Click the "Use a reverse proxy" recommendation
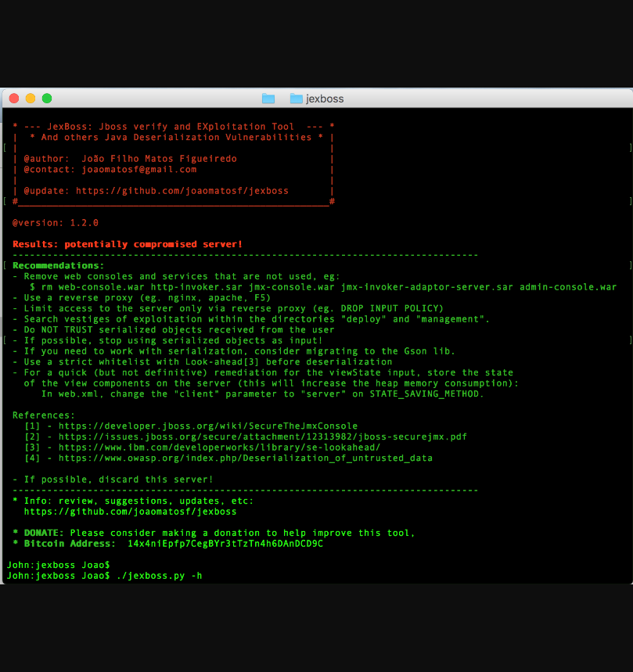633x672 pixels. 142,298
